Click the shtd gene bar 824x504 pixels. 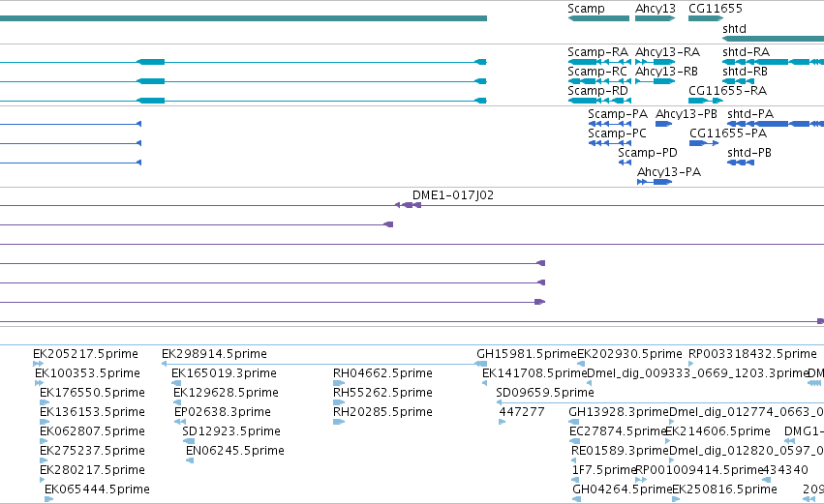[x=773, y=39]
